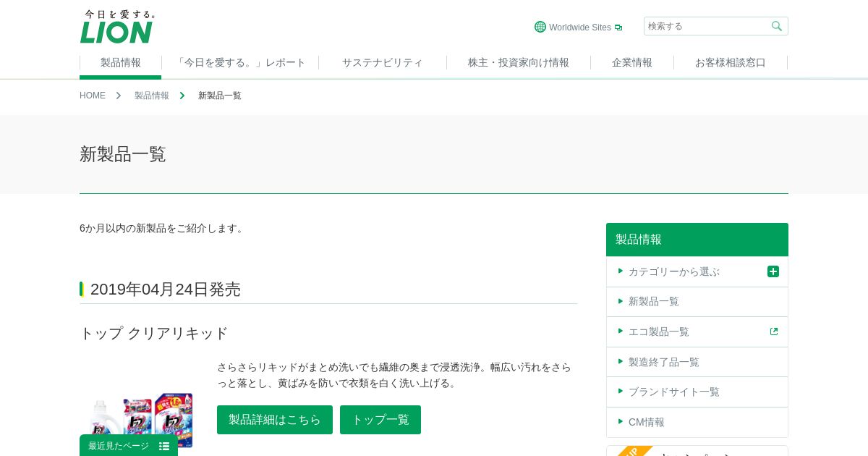The image size is (868, 456).
Task: Click the chevron after HOME breadcrumb
Action: coord(119,96)
